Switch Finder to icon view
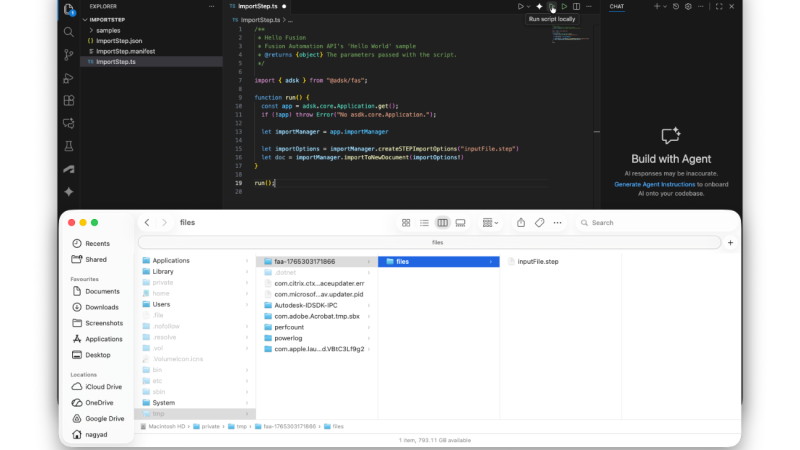Screen dimensions: 800x450 point(406,222)
